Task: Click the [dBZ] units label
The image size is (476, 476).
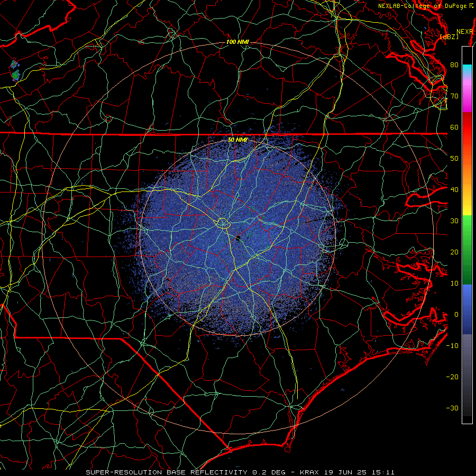Action: point(449,37)
